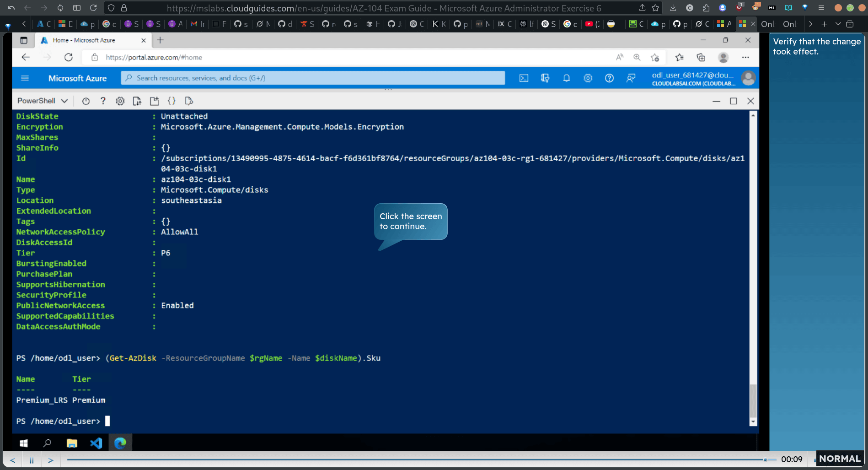Open the Azure feedback icon
Image resolution: width=868 pixels, height=470 pixels.
631,78
